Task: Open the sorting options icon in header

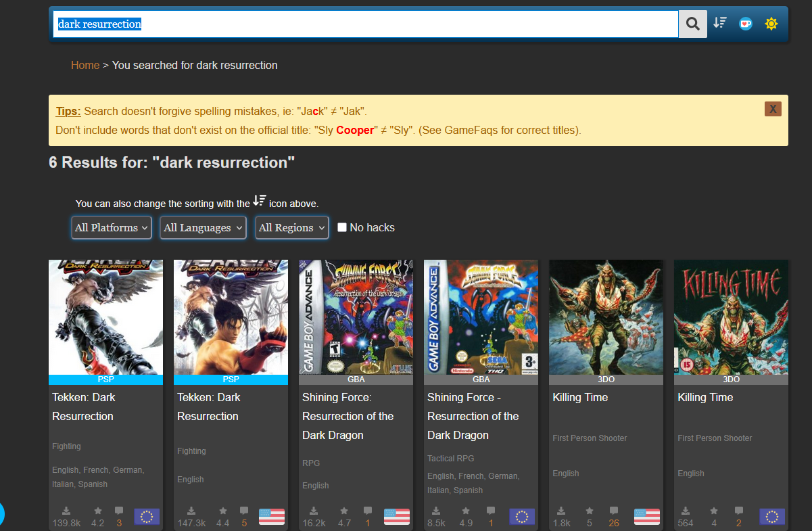Action: tap(720, 23)
